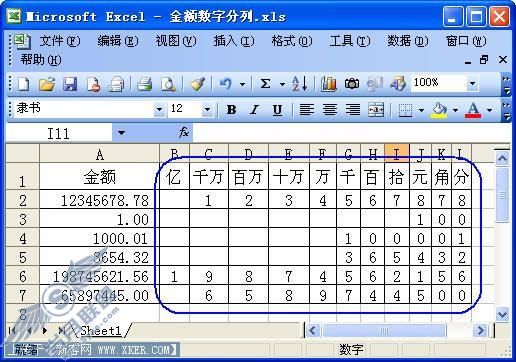Sort ascending with the A-Z icon

click(x=300, y=84)
